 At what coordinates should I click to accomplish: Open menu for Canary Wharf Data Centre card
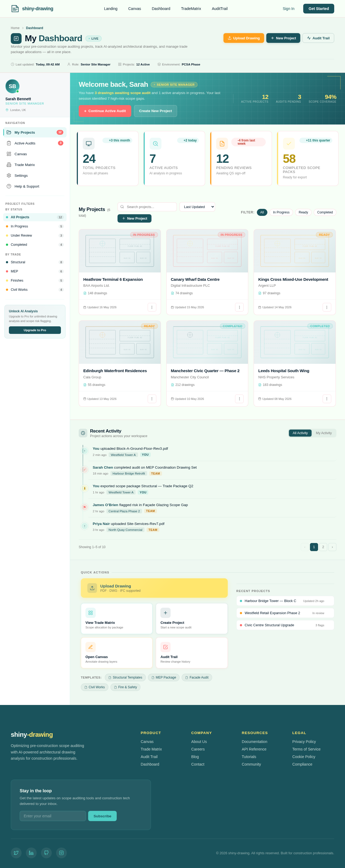239,307
